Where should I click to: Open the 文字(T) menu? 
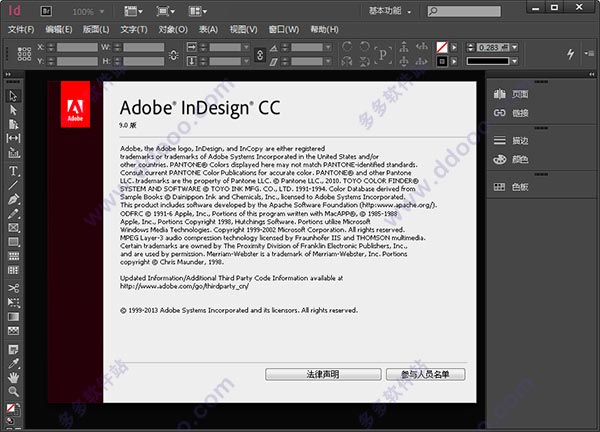(x=134, y=29)
